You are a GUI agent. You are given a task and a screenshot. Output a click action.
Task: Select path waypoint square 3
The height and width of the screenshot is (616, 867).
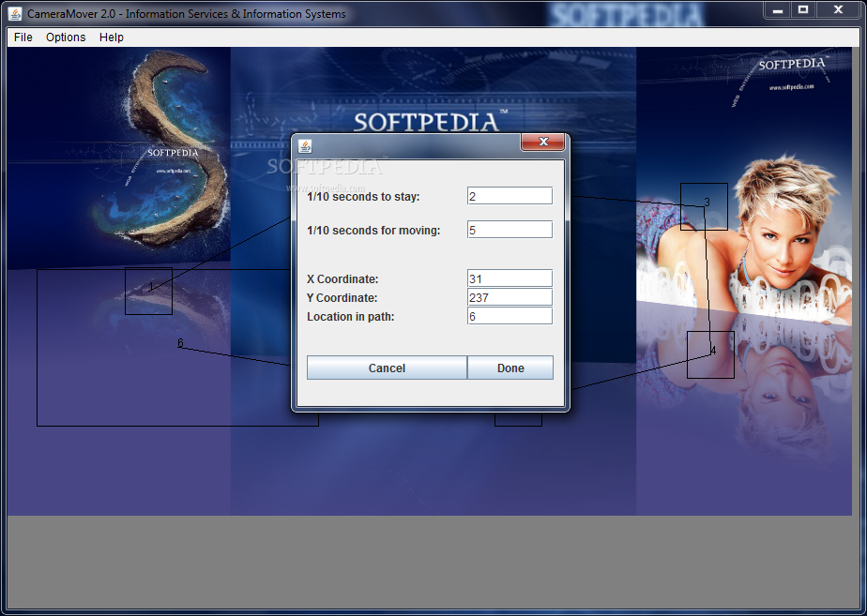tap(704, 206)
